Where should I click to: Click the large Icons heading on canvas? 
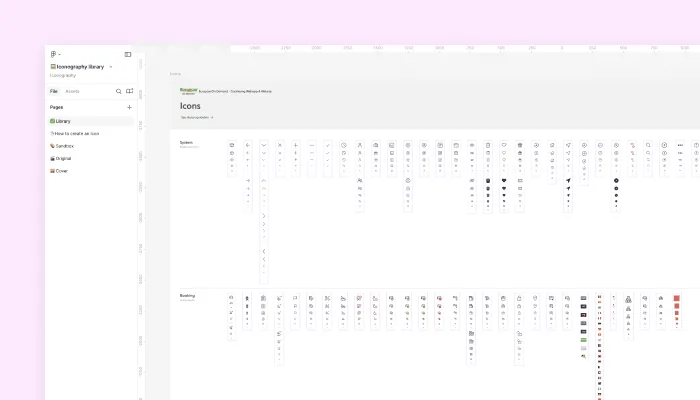(x=190, y=106)
